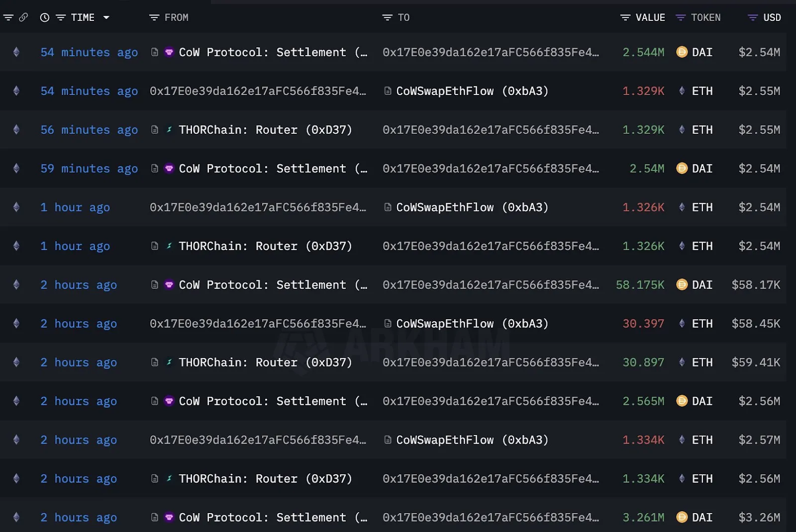The height and width of the screenshot is (532, 796).
Task: Click the DAI coin icon in first row
Action: click(682, 52)
